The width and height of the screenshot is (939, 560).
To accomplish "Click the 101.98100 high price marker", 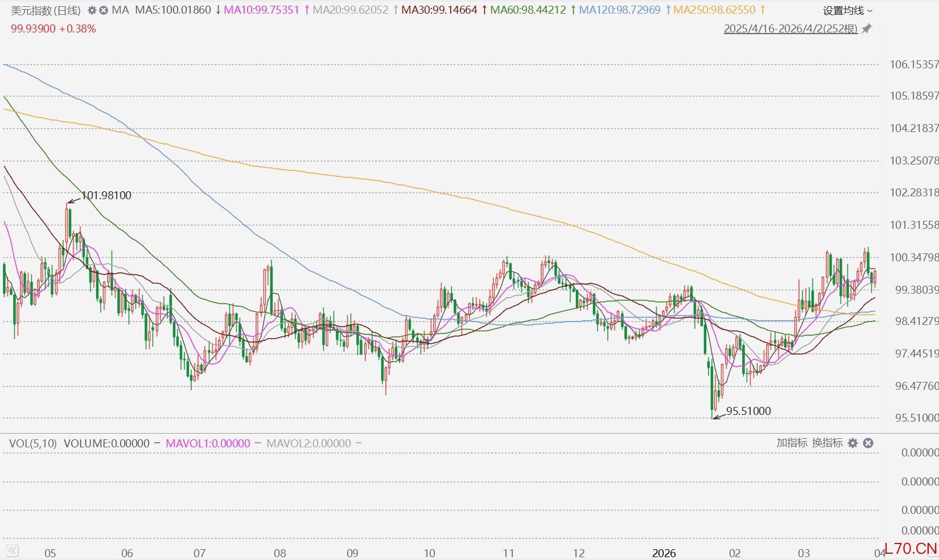I will coord(106,195).
